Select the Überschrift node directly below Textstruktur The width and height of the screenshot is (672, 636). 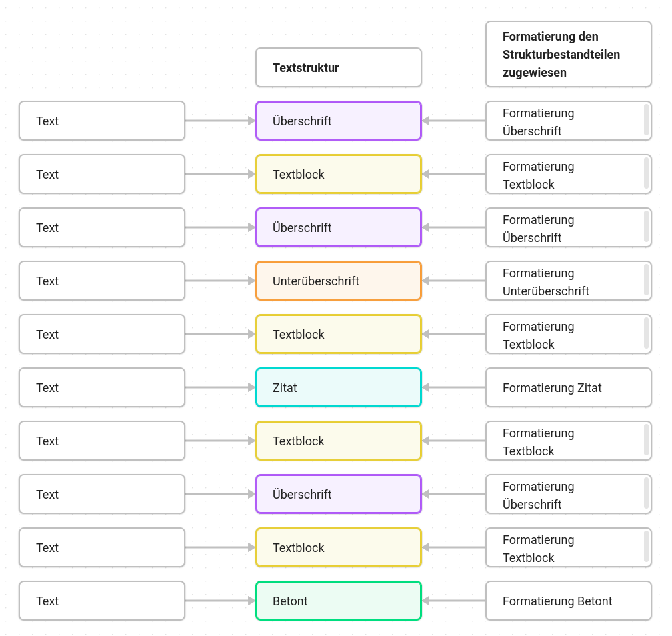point(339,121)
